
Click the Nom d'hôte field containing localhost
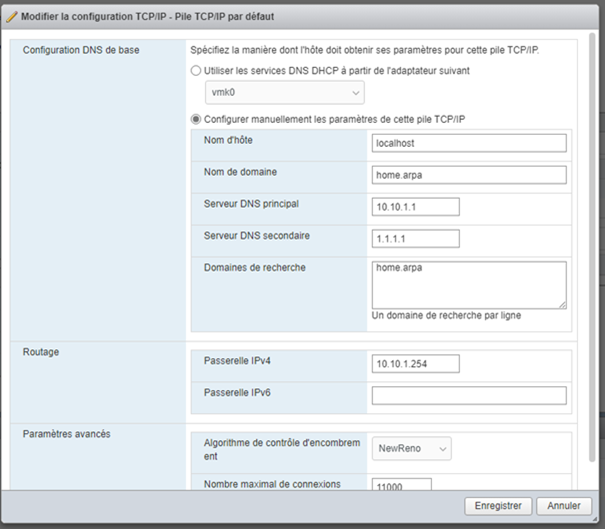tap(468, 143)
